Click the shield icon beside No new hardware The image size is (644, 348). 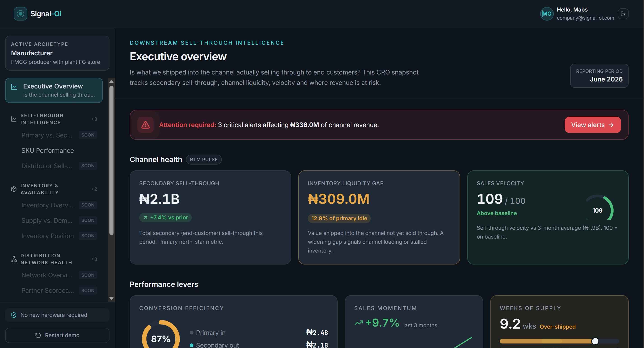(14, 315)
